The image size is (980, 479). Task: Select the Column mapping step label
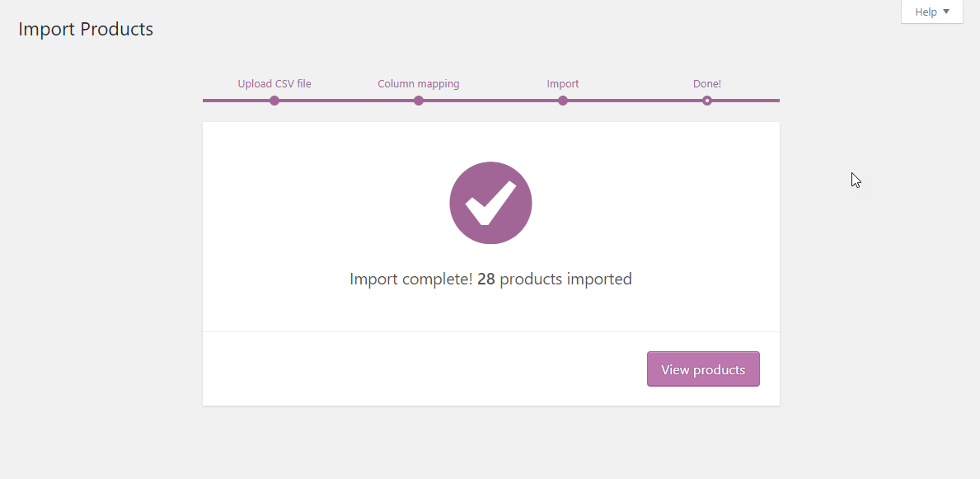pyautogui.click(x=419, y=84)
